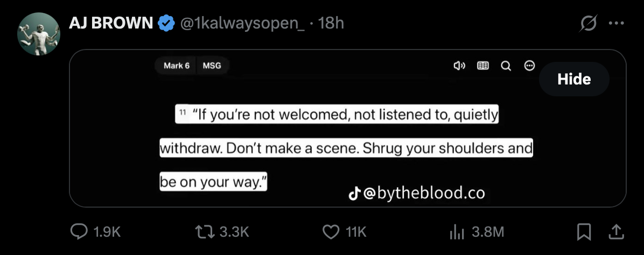
Task: Select the Mark 6 chapter selector
Action: click(176, 66)
